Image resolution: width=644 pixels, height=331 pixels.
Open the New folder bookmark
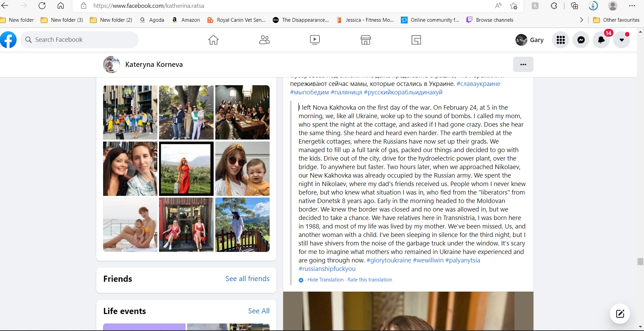(17, 20)
